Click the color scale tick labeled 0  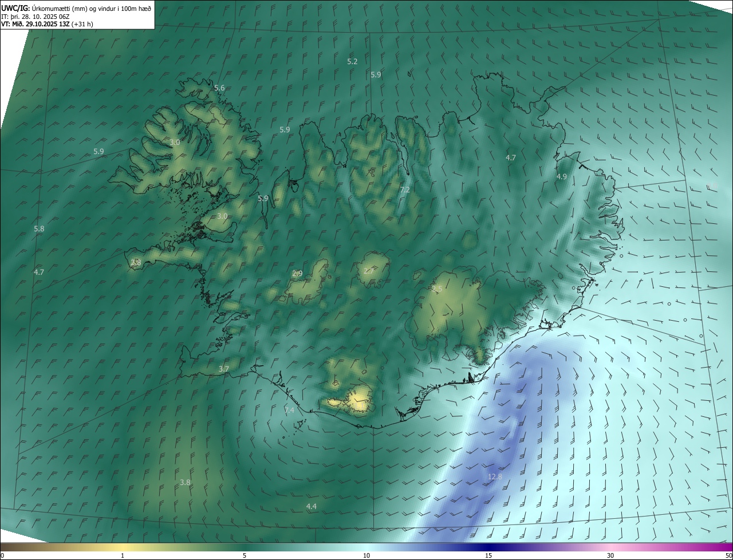2,555
